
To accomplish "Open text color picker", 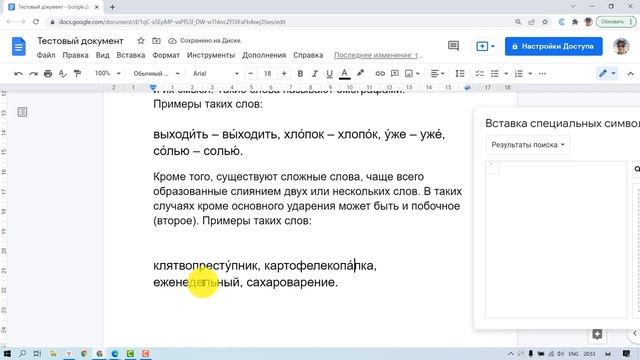I will pyautogui.click(x=344, y=73).
